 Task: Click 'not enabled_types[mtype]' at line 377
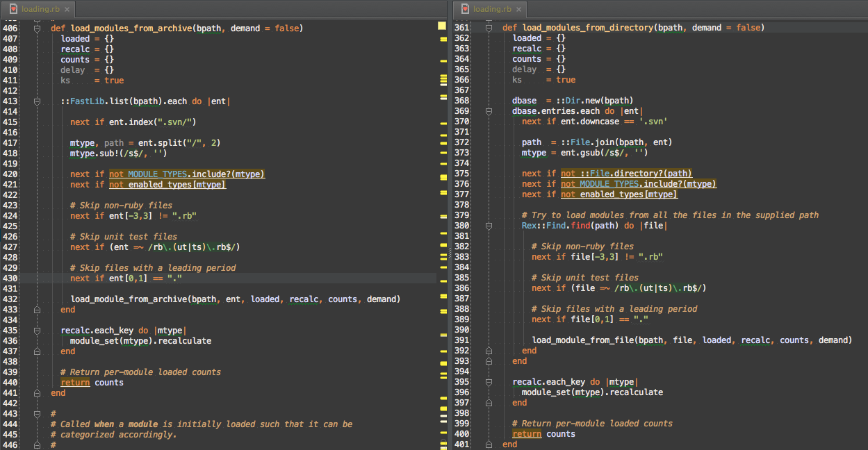[619, 194]
